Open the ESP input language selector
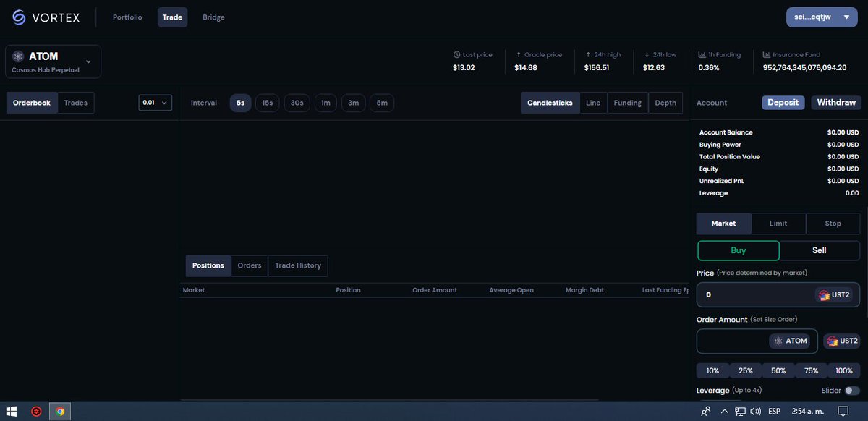Viewport: 868px width, 421px height. click(x=774, y=412)
